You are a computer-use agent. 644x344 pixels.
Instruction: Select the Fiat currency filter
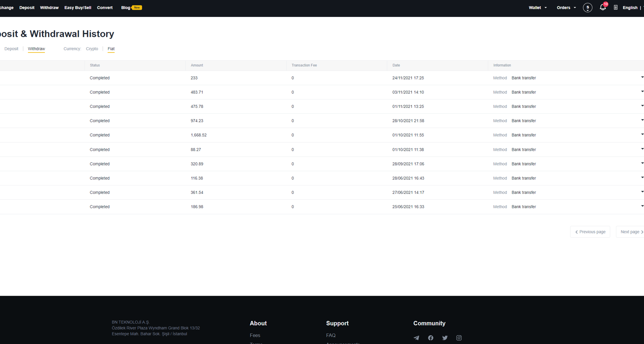pos(111,49)
